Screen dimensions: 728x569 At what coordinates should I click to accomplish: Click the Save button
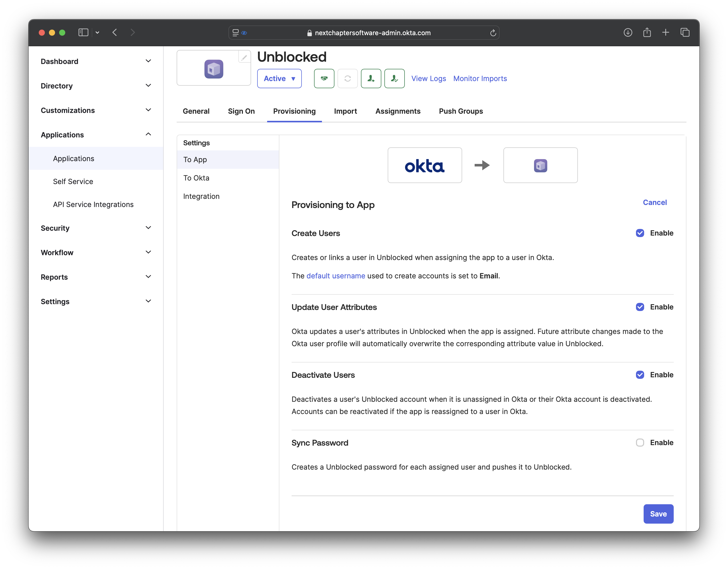(x=658, y=514)
